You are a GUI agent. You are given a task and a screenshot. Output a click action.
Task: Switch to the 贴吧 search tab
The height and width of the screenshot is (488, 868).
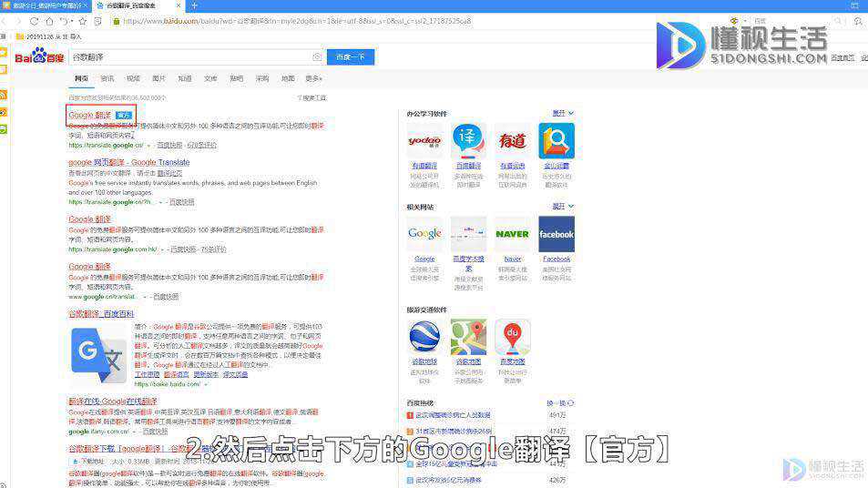coord(237,78)
